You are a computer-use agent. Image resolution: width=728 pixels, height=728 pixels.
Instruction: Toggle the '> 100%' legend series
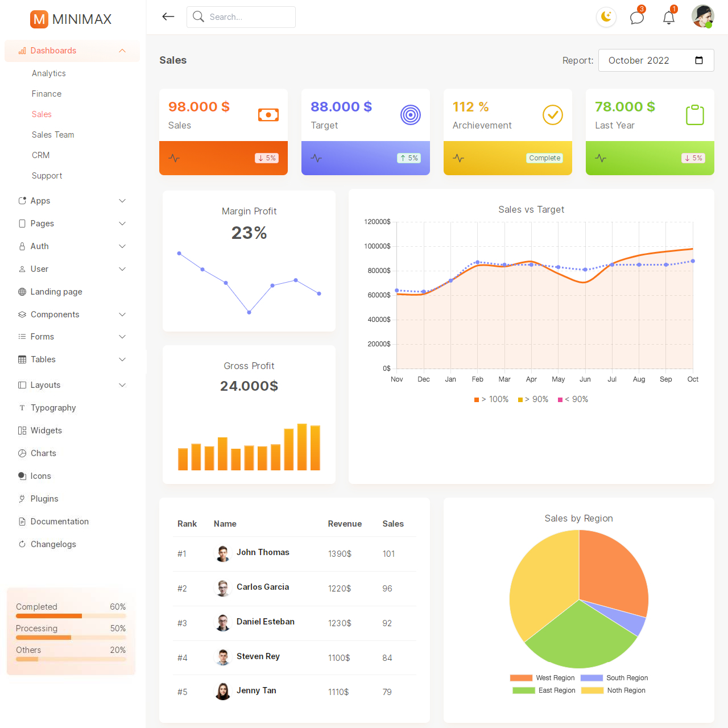(x=491, y=399)
